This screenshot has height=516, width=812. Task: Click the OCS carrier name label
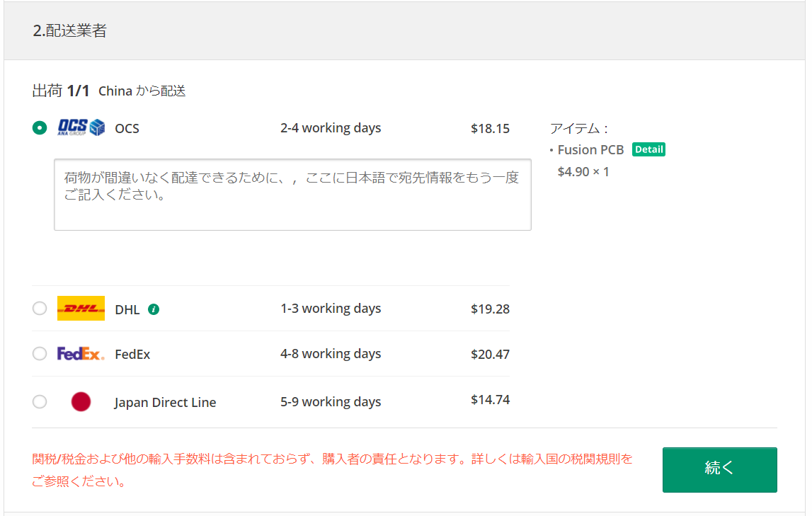click(x=127, y=128)
